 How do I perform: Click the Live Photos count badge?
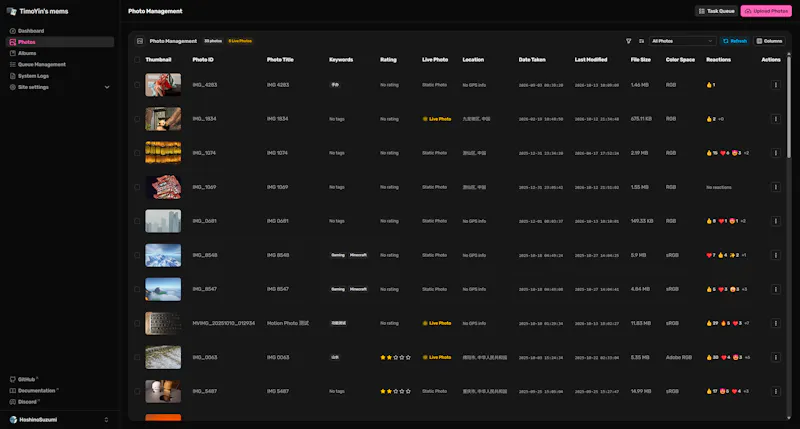pyautogui.click(x=240, y=41)
